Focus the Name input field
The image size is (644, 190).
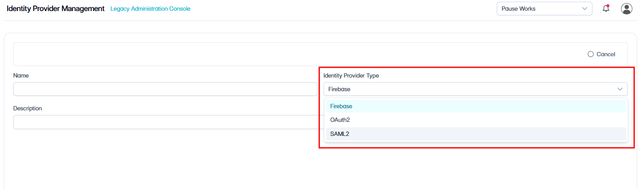pyautogui.click(x=165, y=89)
